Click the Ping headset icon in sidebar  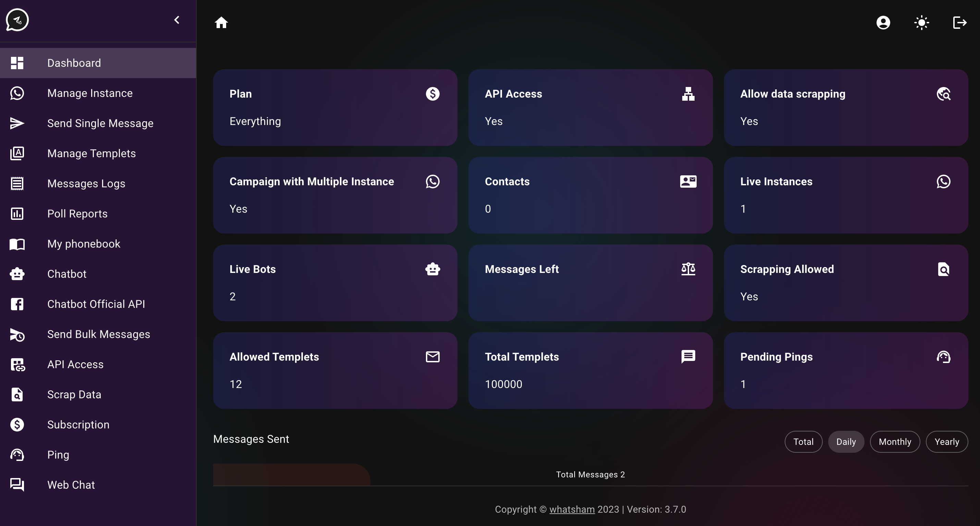[x=17, y=455]
